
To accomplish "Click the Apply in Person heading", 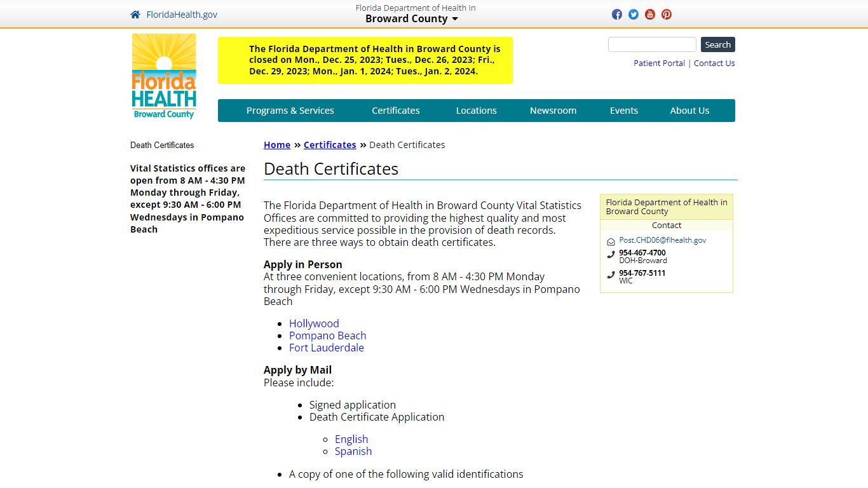I will [303, 264].
